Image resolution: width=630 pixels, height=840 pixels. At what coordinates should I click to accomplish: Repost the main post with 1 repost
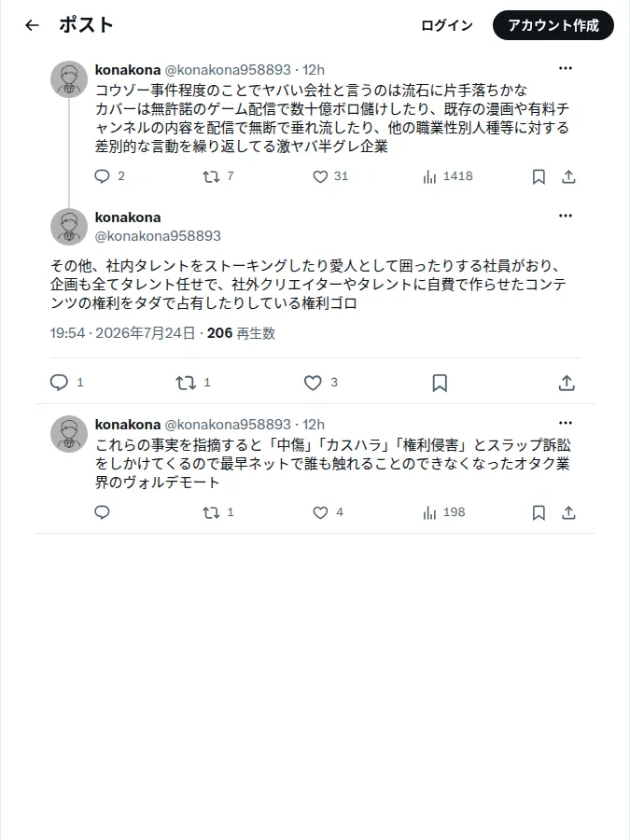pos(193,383)
